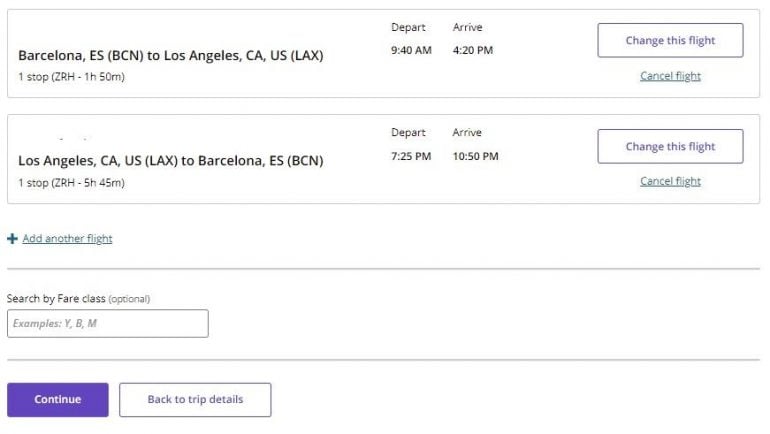The width and height of the screenshot is (770, 434).
Task: Click the ZRH 5h 45m stop details
Action: 71,182
